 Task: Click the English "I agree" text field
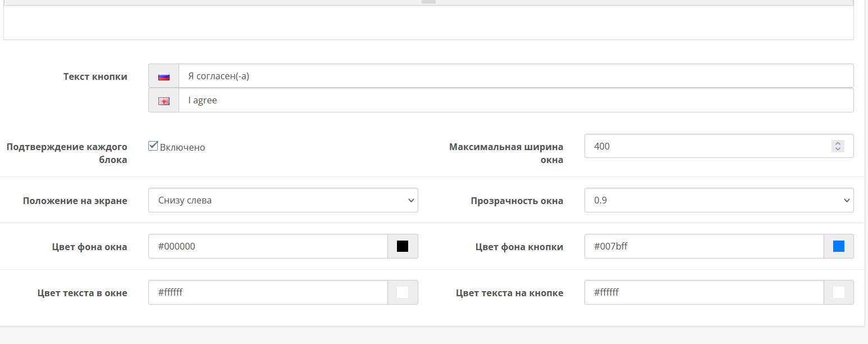click(515, 101)
